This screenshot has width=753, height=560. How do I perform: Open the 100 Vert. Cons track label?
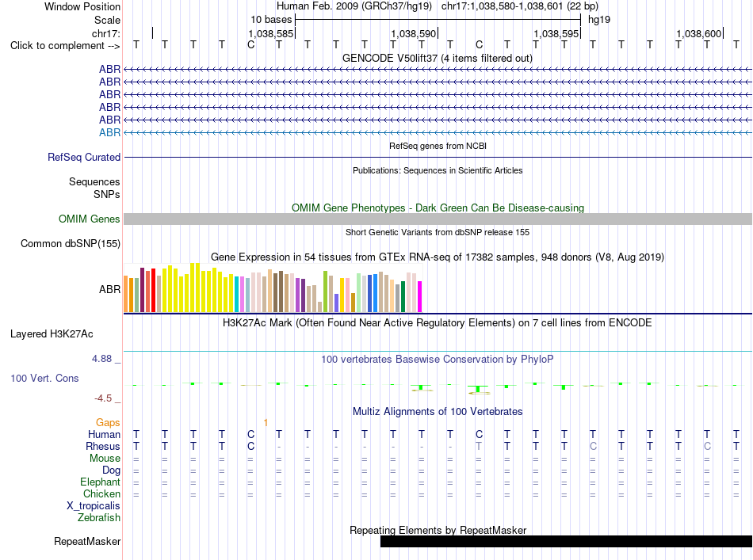pos(44,378)
